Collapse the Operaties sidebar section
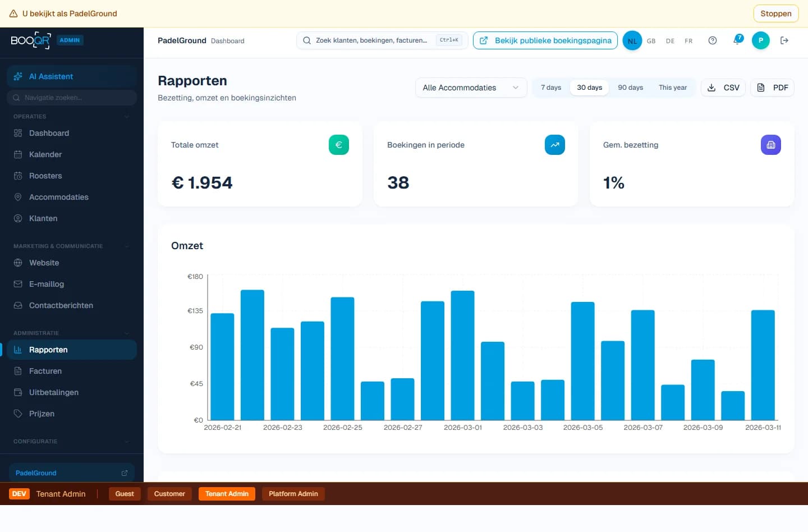 (127, 116)
